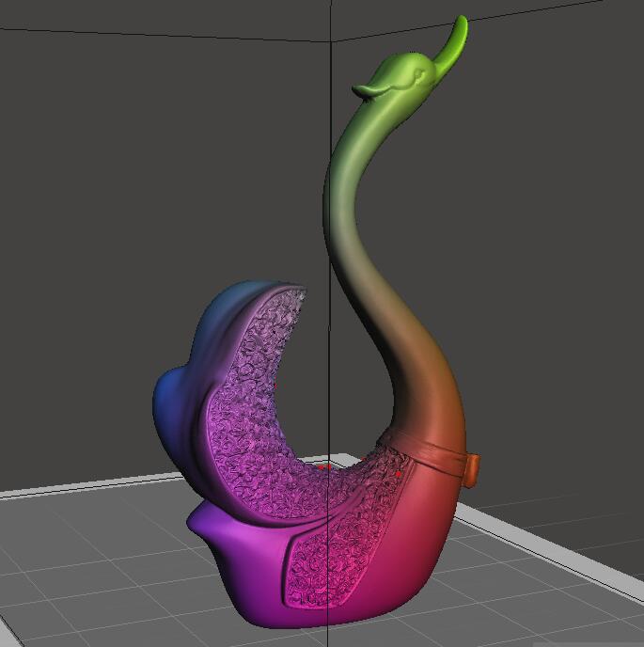Click the swan's carved eye
The width and height of the screenshot is (644, 647).
(420, 74)
